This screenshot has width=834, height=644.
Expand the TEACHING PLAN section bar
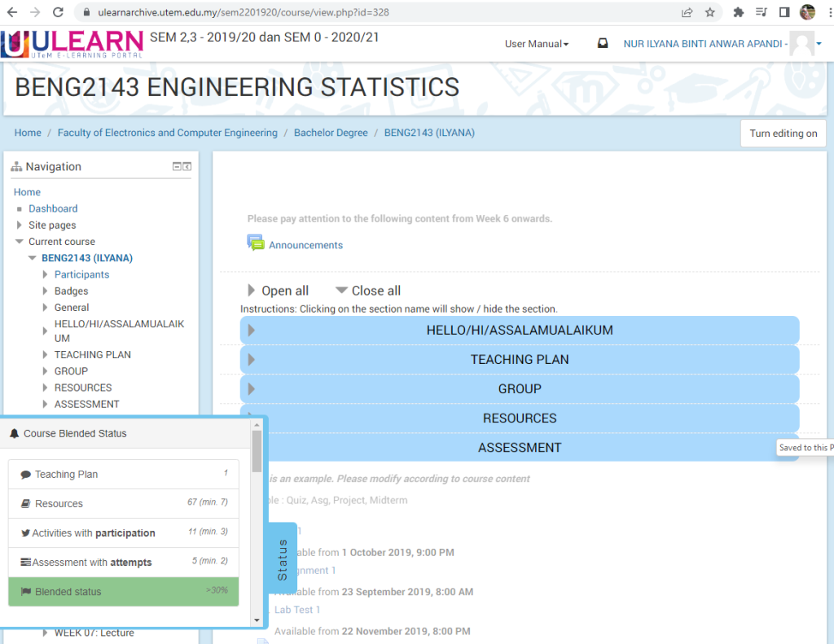[519, 359]
